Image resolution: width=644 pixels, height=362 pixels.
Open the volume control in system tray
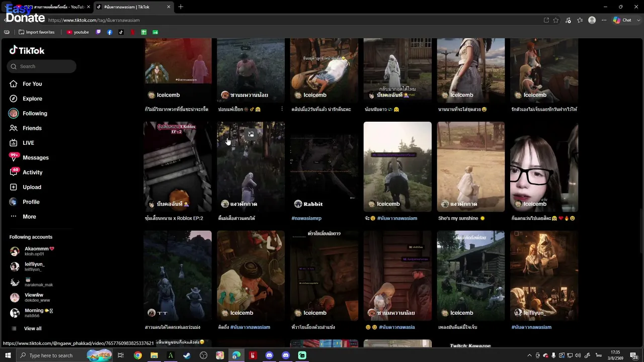pos(578,355)
